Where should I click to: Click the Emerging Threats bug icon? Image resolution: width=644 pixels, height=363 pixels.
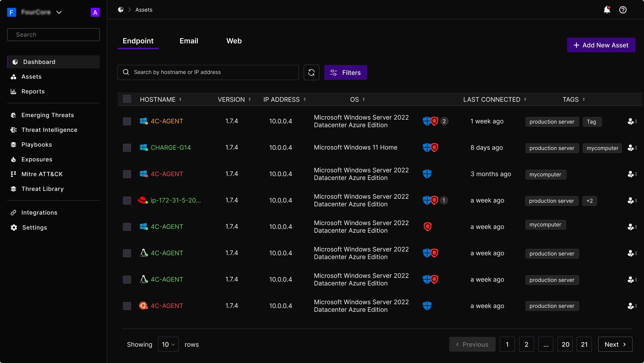[x=13, y=115]
